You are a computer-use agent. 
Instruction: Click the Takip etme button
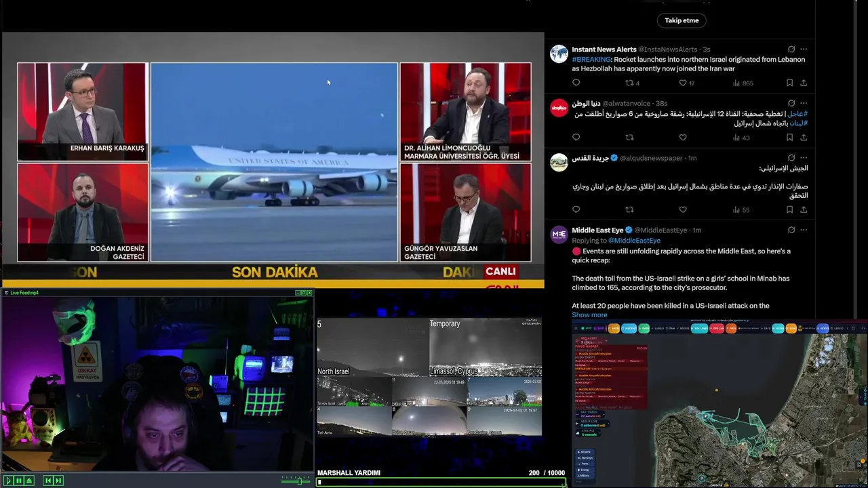(682, 20)
